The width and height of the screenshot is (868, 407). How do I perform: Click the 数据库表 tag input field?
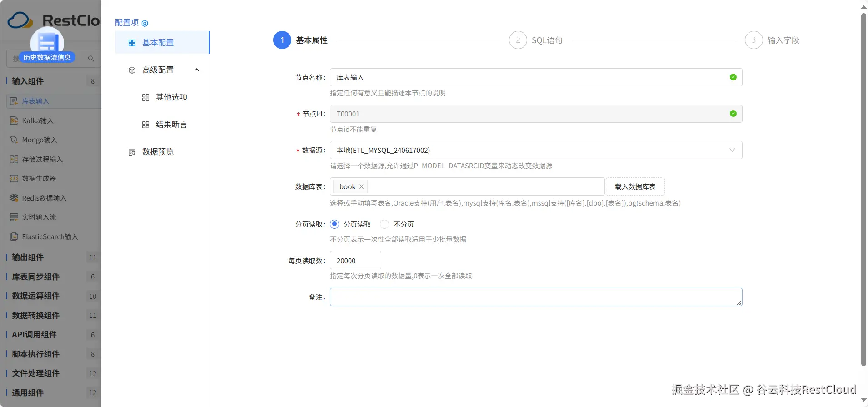467,186
